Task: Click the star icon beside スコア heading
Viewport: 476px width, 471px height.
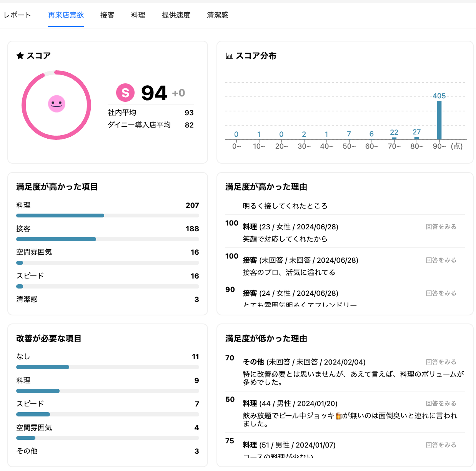Action: point(20,56)
